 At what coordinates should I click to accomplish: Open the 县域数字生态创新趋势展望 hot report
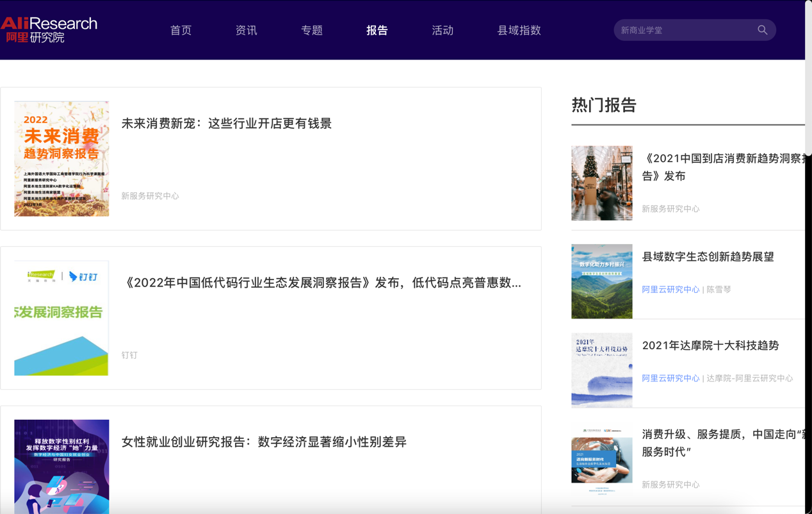pos(708,257)
